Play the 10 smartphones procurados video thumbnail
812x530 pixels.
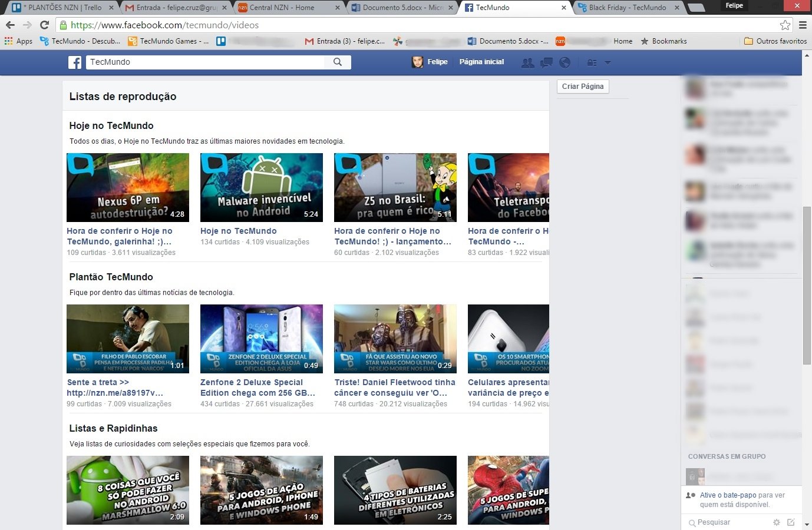[509, 339]
